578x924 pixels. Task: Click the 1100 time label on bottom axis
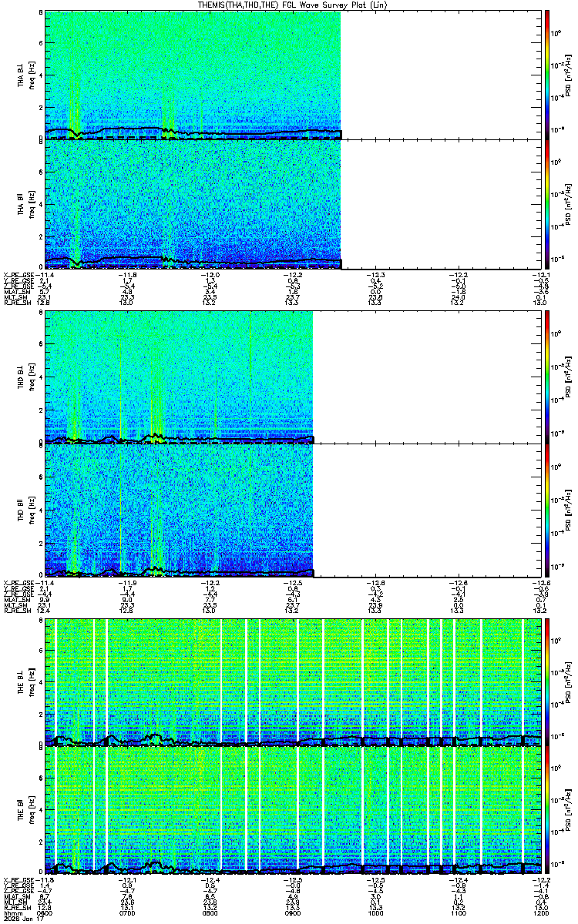pos(458,912)
